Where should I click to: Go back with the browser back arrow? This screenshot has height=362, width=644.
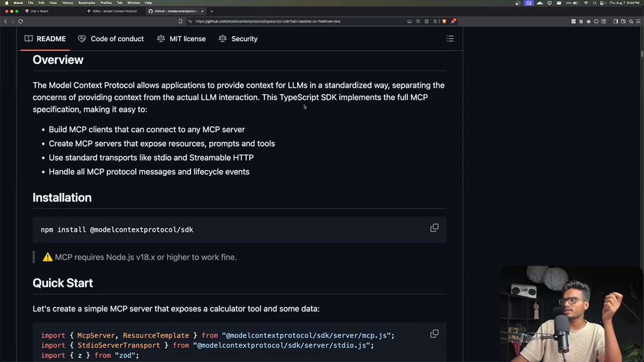pos(5,21)
